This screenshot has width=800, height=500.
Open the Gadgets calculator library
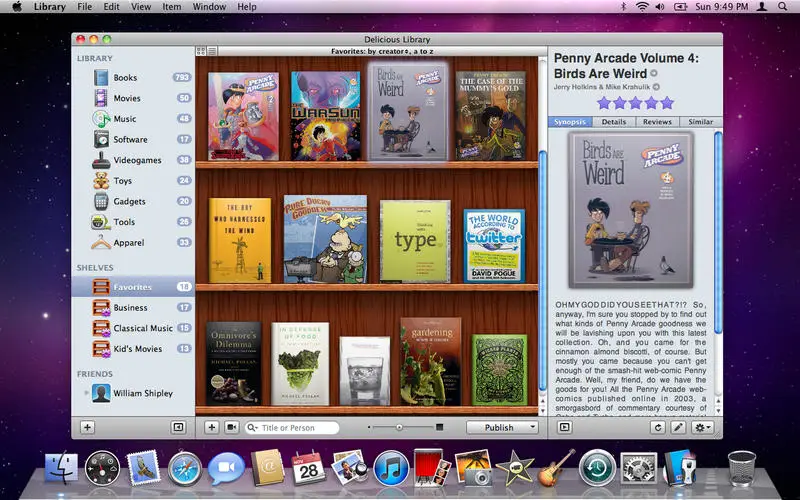click(x=133, y=201)
